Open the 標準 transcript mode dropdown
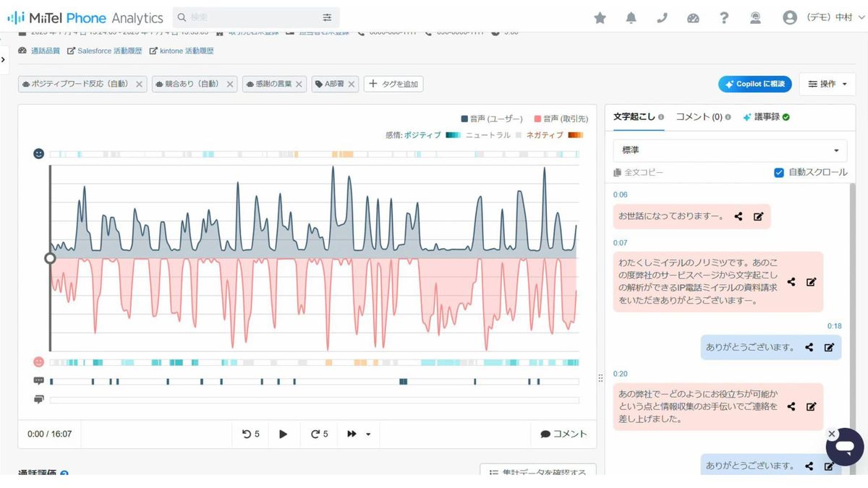The height and width of the screenshot is (488, 868). (729, 150)
